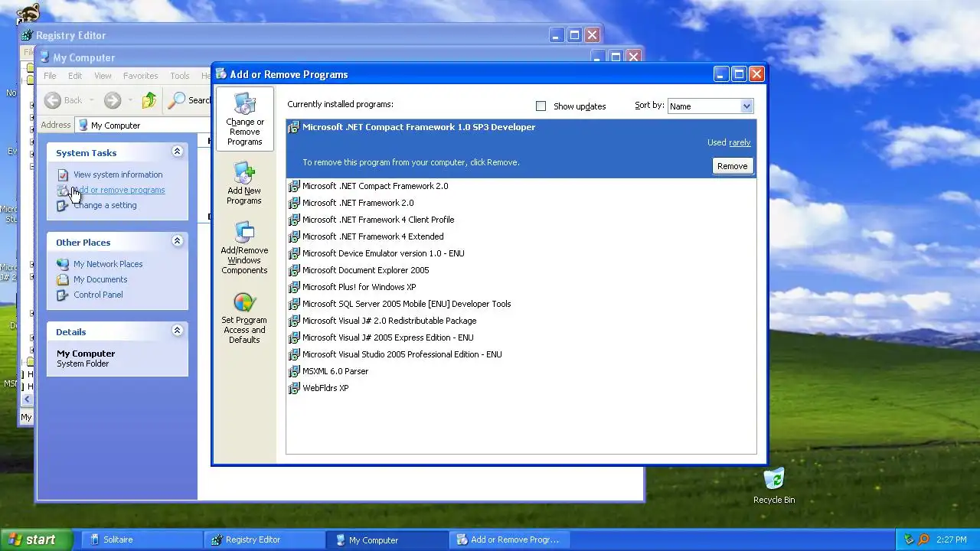
Task: Click the Remove button
Action: (x=732, y=166)
